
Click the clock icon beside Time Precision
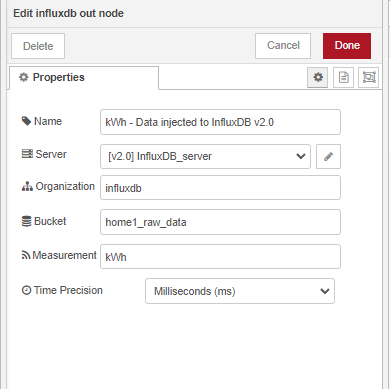(x=26, y=290)
